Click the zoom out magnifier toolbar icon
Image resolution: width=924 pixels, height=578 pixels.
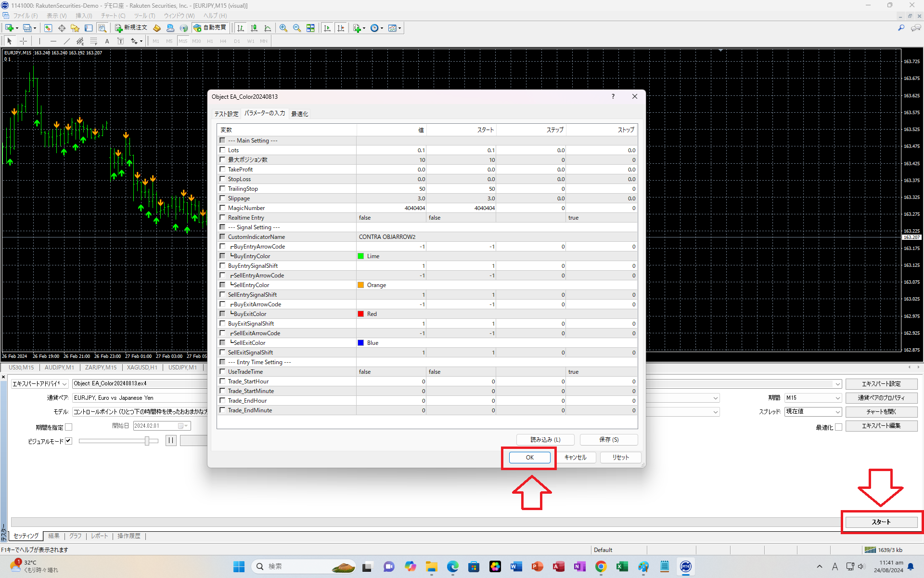(x=297, y=28)
